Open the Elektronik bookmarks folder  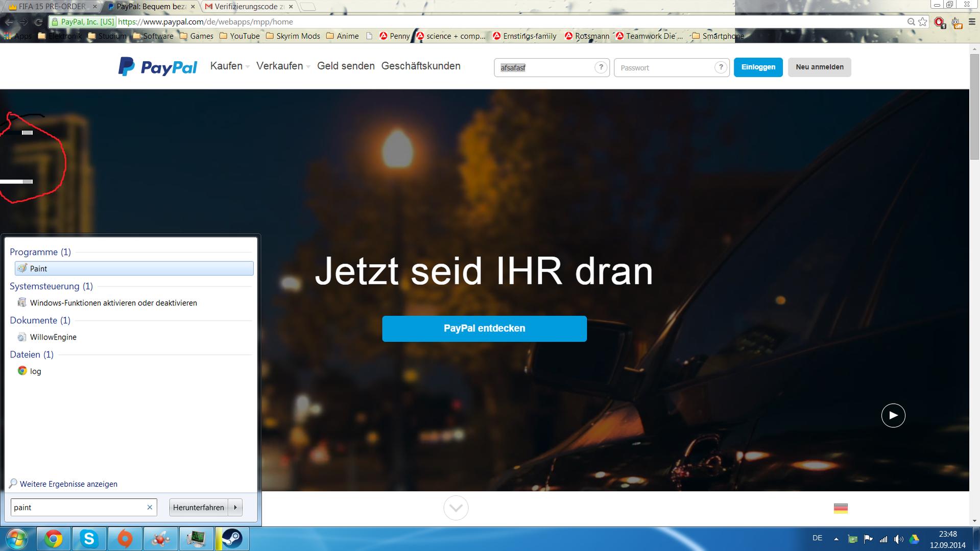[60, 36]
